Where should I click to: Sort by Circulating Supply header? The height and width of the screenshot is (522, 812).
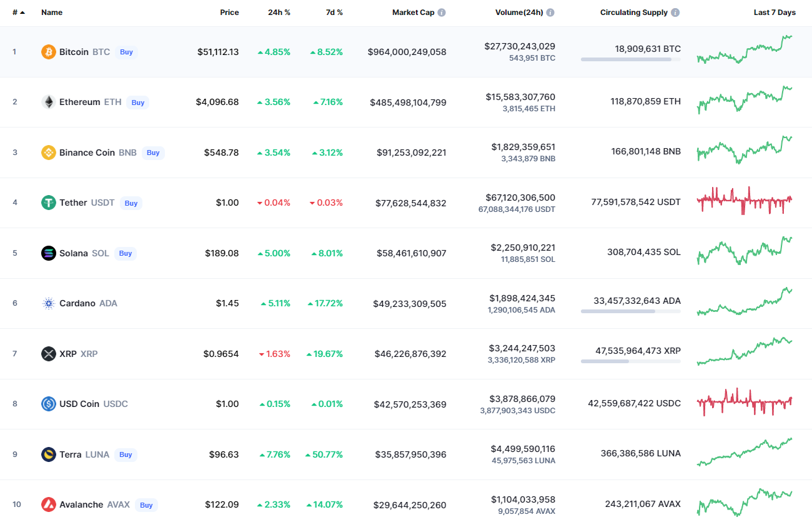pyautogui.click(x=634, y=13)
